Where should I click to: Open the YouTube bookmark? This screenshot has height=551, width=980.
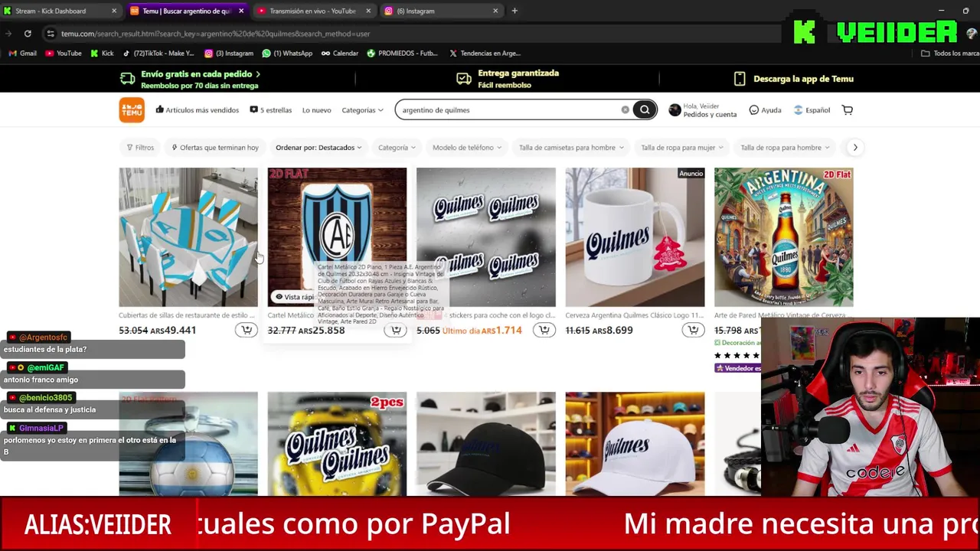[x=64, y=54]
